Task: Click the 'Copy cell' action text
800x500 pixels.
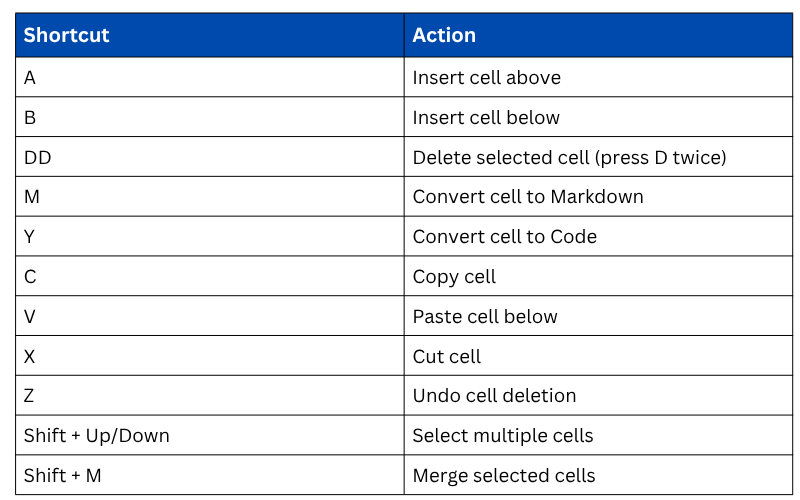Action: click(x=454, y=277)
